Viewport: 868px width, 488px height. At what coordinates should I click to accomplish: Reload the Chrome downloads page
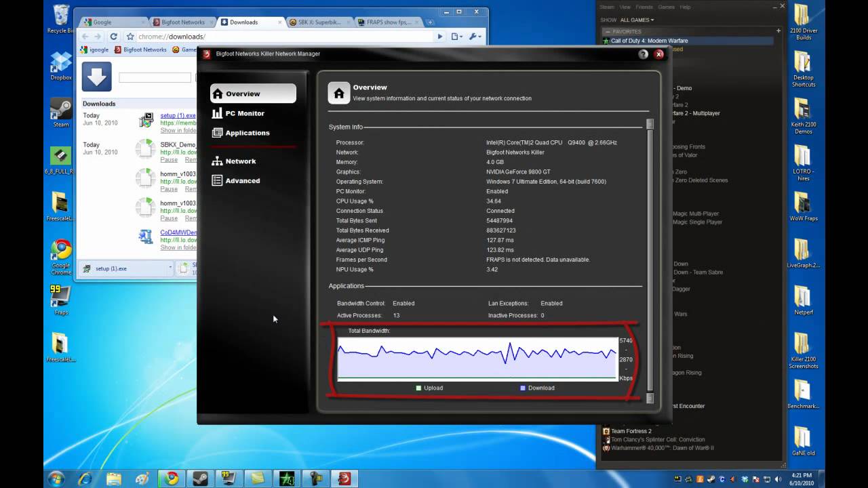pos(113,37)
